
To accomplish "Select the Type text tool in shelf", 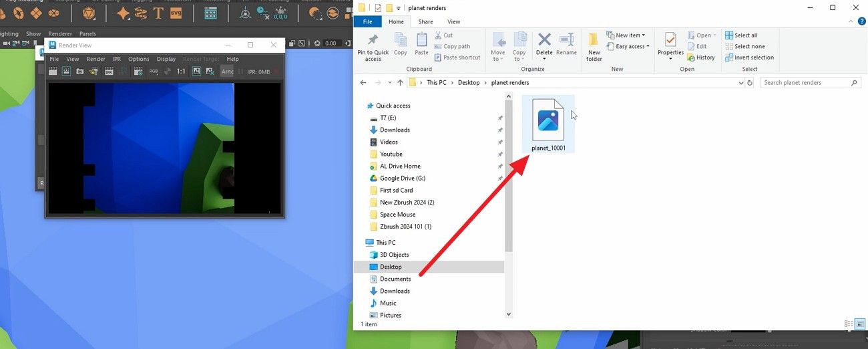I will (158, 13).
